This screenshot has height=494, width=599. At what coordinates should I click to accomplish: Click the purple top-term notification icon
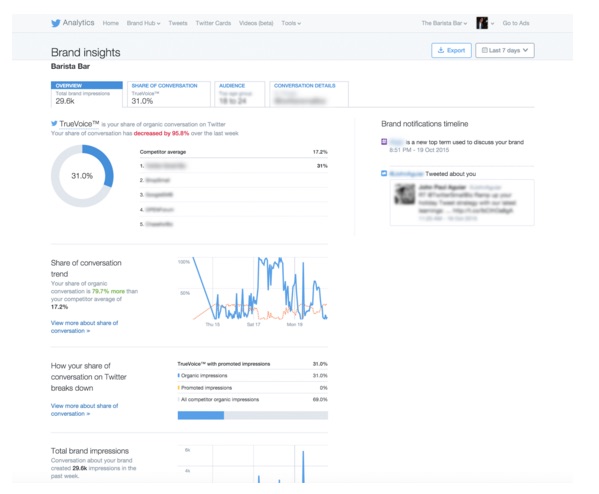(x=384, y=142)
